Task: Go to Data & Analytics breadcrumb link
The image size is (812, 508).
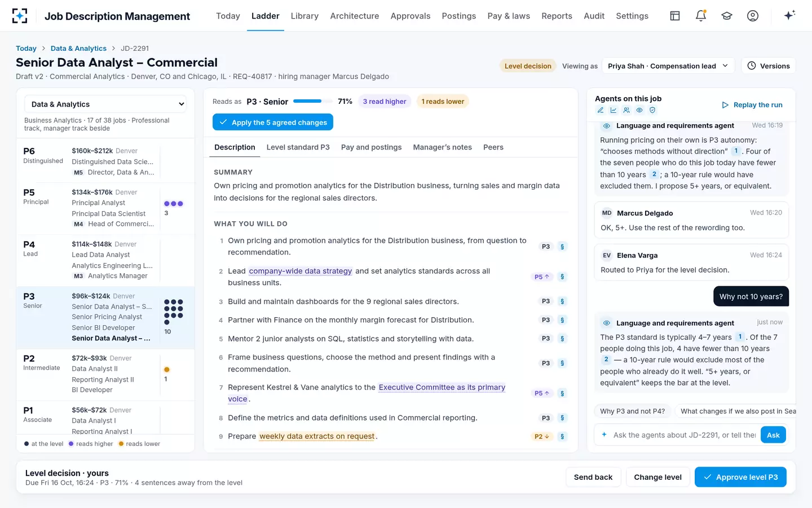Action: click(x=78, y=49)
